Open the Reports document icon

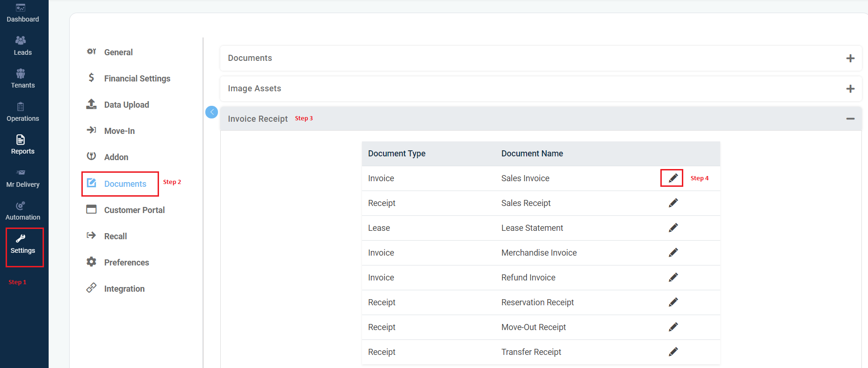[21, 140]
